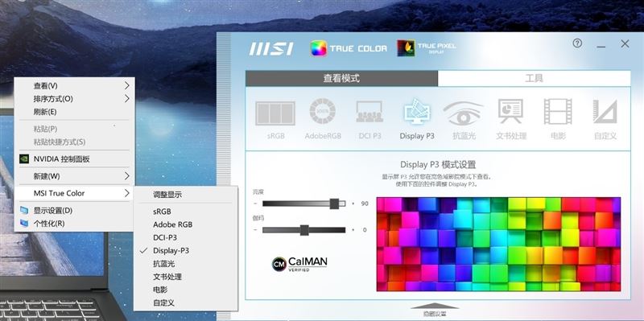Choose 调整显示 in the submenu
Viewport: 644px width, 321px height.
coord(186,195)
